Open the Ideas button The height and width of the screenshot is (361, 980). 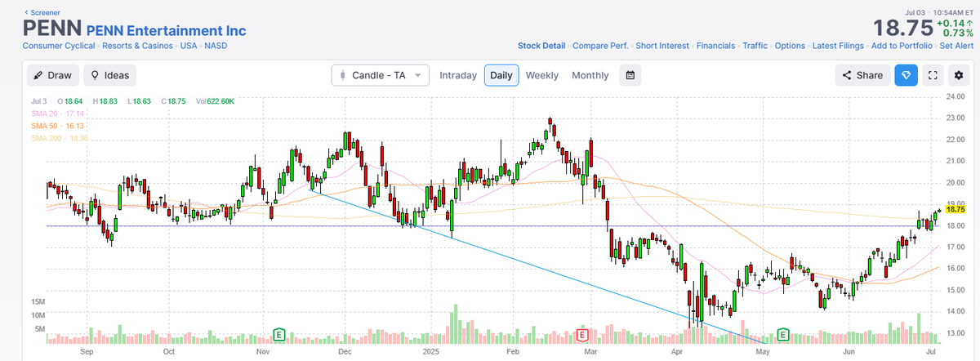click(x=110, y=75)
